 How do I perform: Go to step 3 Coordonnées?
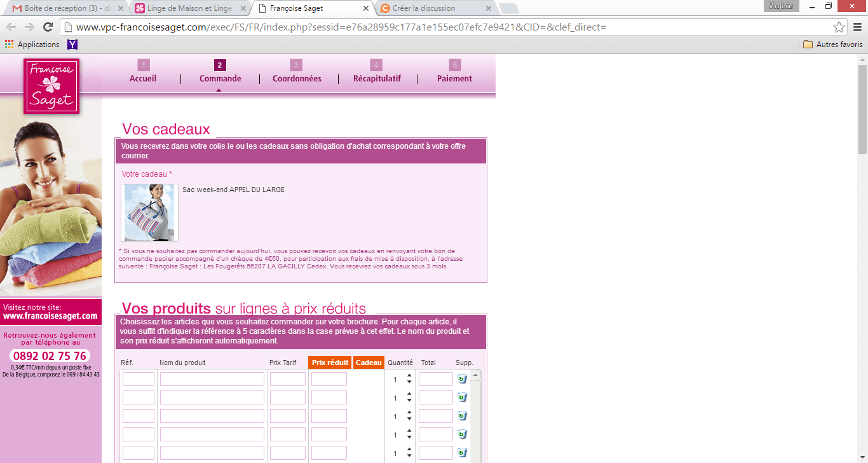tap(297, 72)
